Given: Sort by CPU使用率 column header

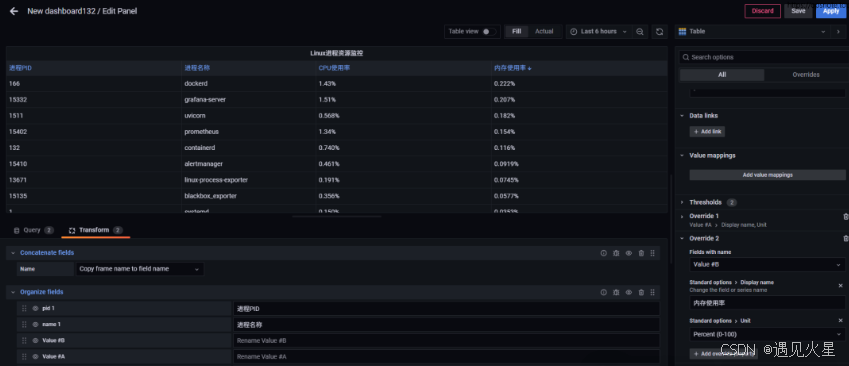Looking at the screenshot, I should pos(334,68).
